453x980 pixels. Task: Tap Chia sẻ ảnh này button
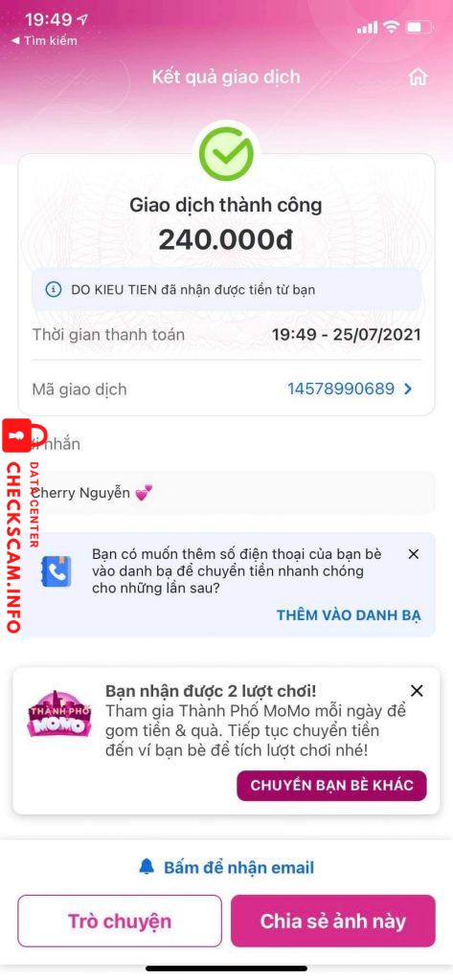pyautogui.click(x=333, y=921)
